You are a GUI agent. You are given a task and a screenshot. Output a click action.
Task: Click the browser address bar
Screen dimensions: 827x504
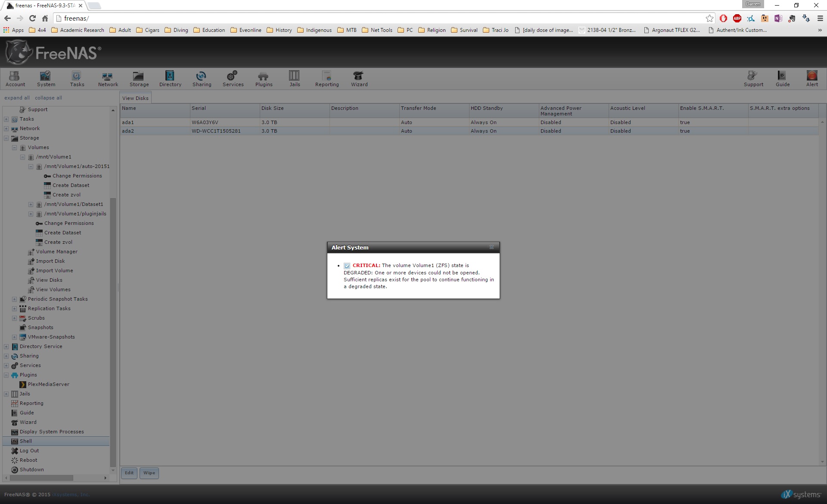pyautogui.click(x=379, y=18)
